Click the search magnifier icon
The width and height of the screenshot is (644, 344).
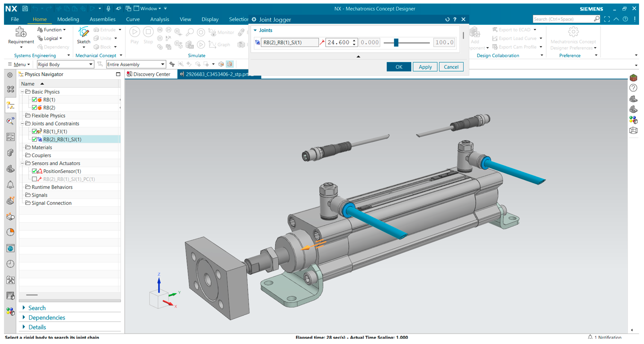pos(596,19)
